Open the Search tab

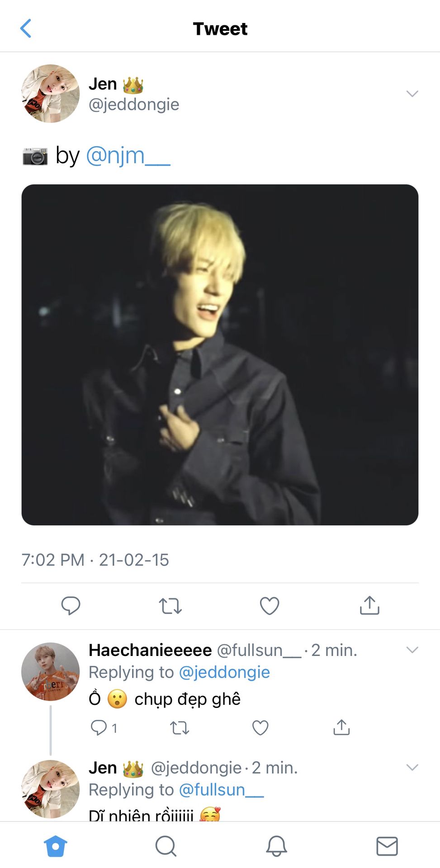(x=166, y=846)
